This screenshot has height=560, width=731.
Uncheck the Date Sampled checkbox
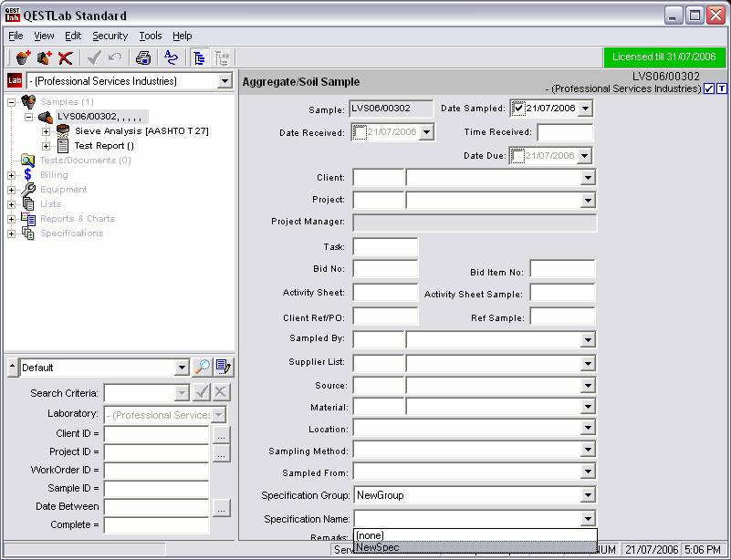[x=518, y=109]
